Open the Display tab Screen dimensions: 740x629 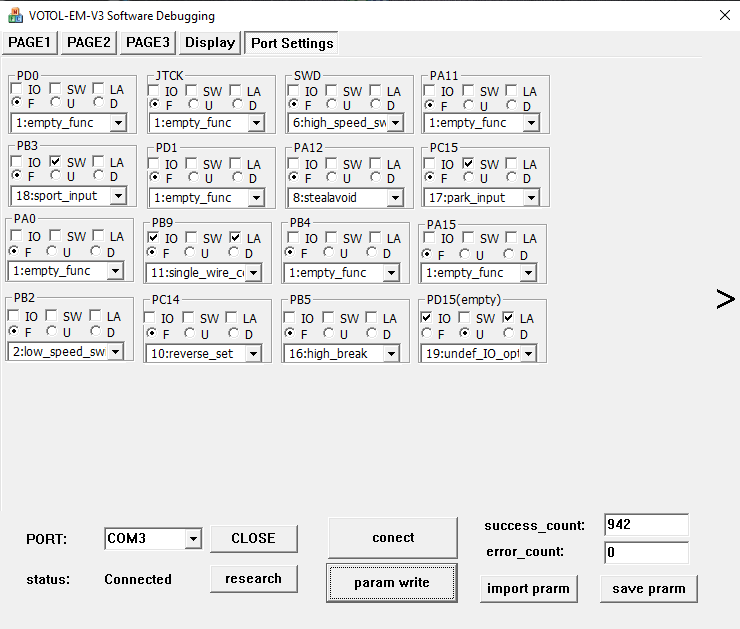(209, 43)
